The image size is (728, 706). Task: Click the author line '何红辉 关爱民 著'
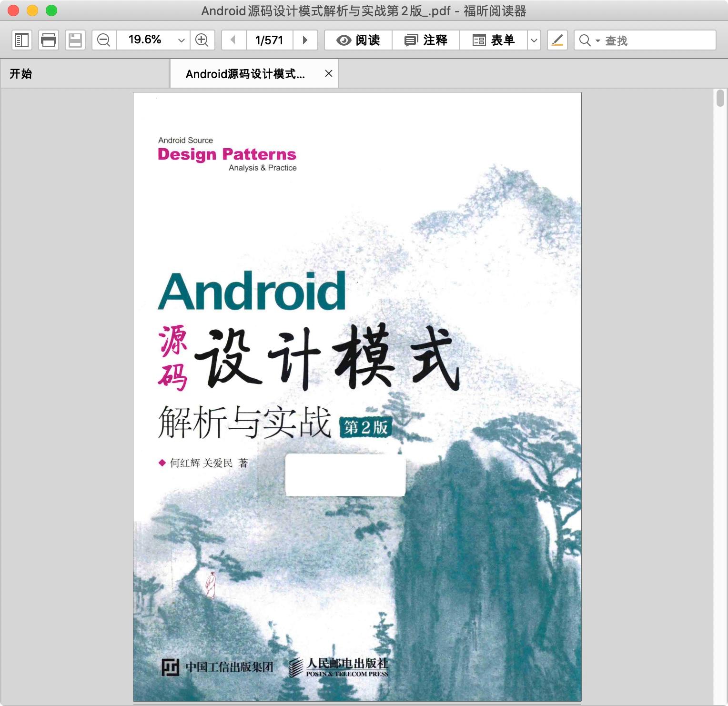[204, 463]
